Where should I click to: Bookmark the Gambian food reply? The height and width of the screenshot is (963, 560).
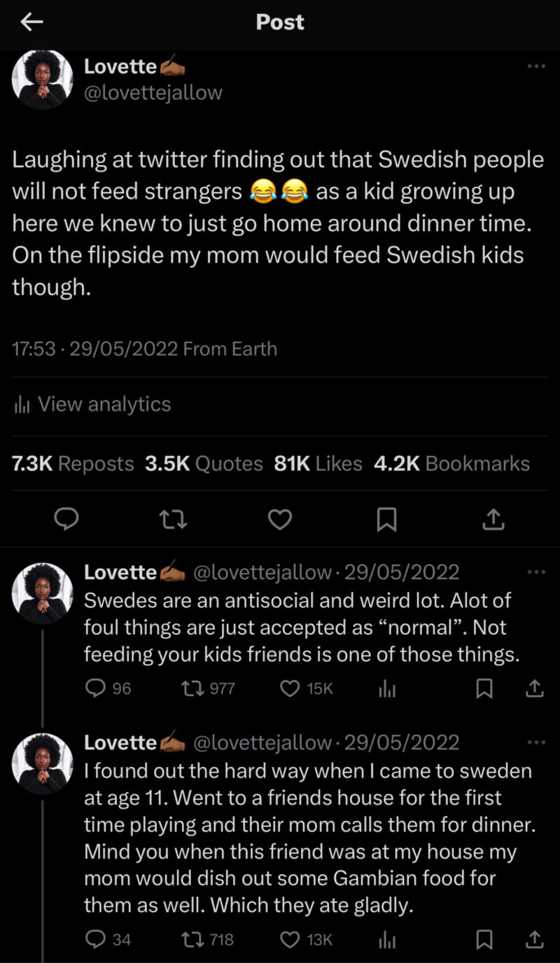(484, 940)
